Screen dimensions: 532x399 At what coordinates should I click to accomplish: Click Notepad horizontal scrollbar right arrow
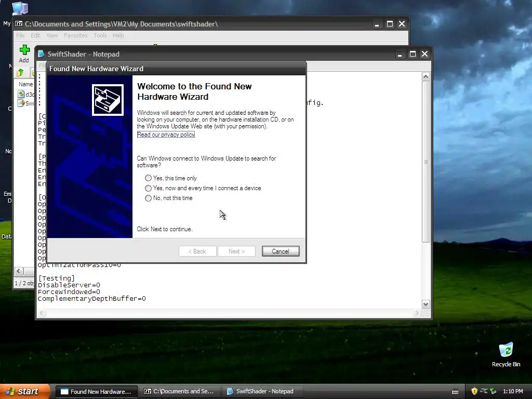(417, 313)
